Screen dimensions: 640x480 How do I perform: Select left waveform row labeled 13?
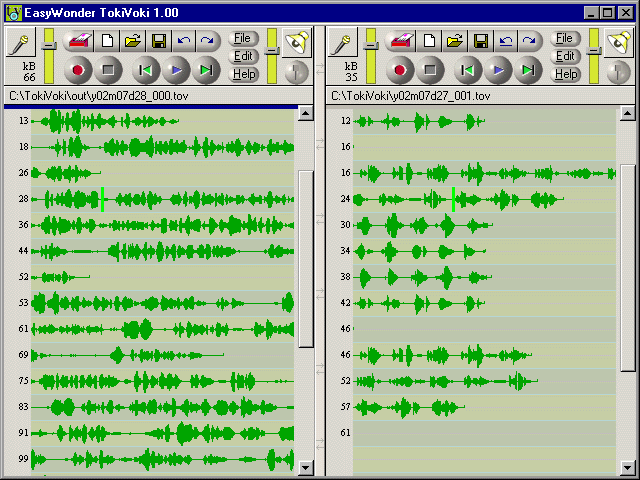point(162,121)
